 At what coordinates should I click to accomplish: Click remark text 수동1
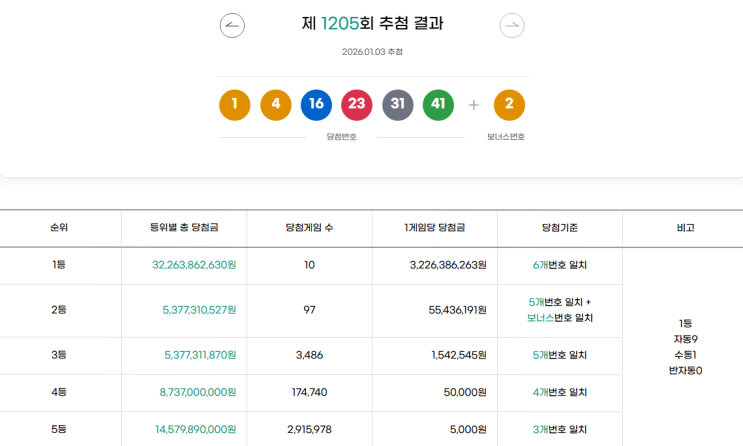tap(685, 355)
